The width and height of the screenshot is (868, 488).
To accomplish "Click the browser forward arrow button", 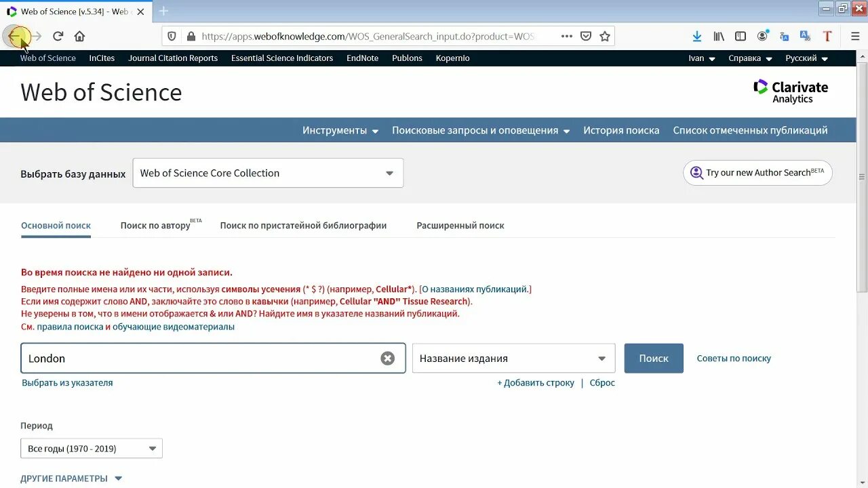I will (x=37, y=36).
